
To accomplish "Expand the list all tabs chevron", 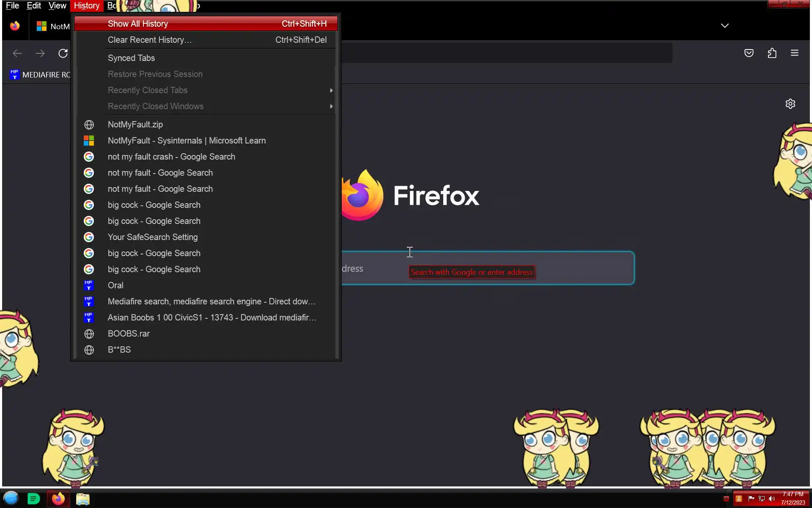I will pyautogui.click(x=724, y=25).
